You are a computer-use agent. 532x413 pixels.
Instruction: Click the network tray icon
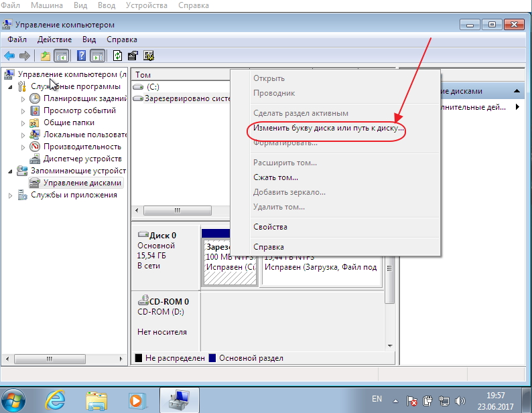pyautogui.click(x=444, y=402)
